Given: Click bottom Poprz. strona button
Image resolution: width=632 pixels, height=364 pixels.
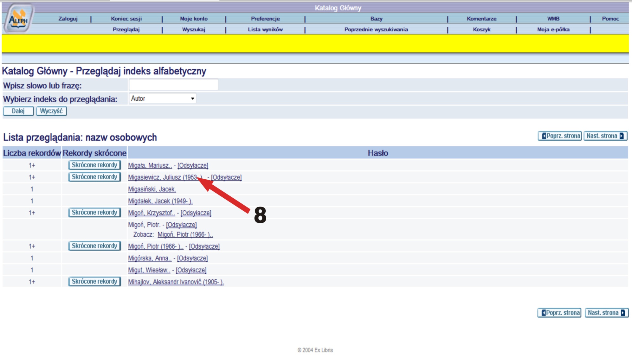Looking at the screenshot, I should click(559, 313).
